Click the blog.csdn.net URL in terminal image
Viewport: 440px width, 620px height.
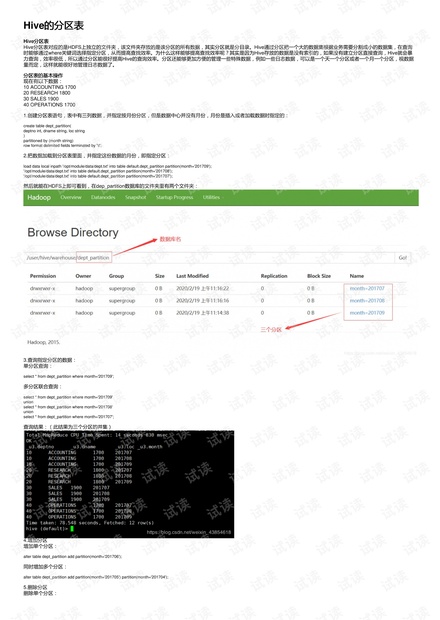click(189, 532)
